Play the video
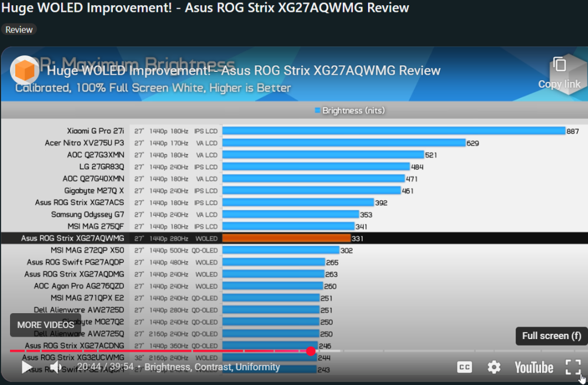 (x=27, y=367)
